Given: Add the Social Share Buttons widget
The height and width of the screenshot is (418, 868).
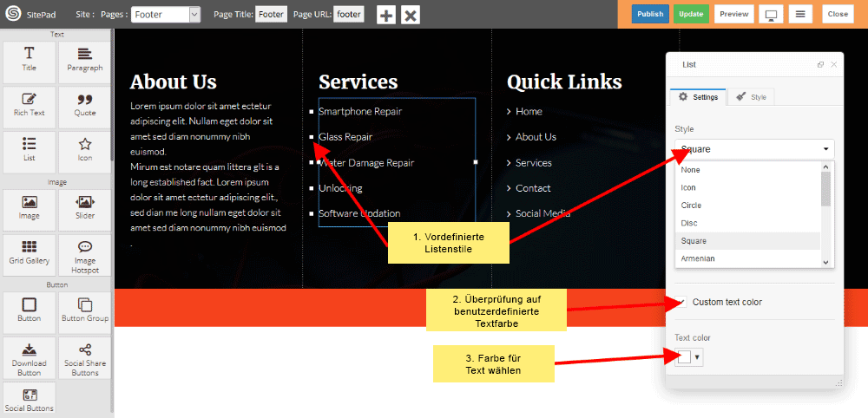Looking at the screenshot, I should click(85, 358).
